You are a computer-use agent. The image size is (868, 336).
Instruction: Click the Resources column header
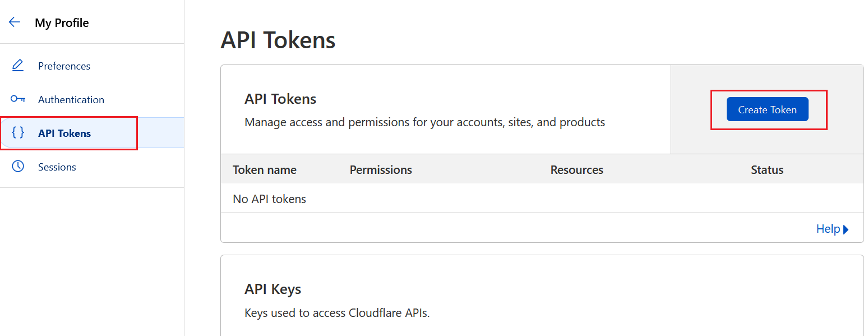pos(576,170)
